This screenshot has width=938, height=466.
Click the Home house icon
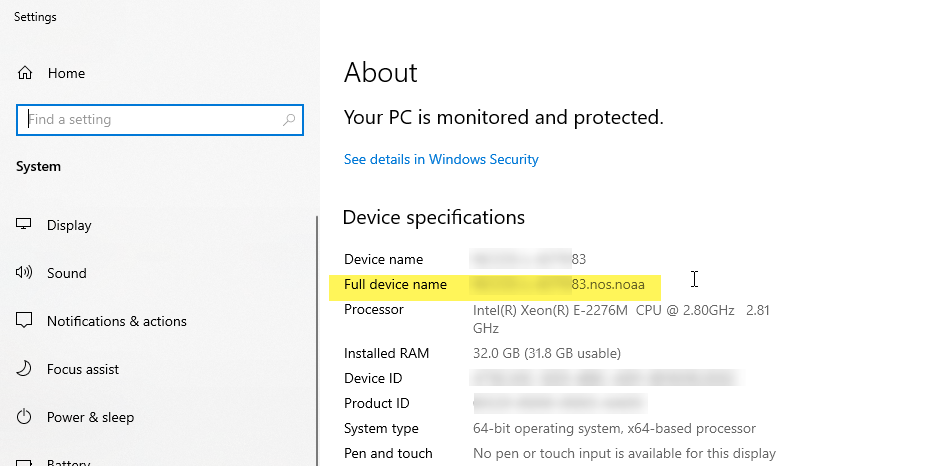(x=25, y=73)
